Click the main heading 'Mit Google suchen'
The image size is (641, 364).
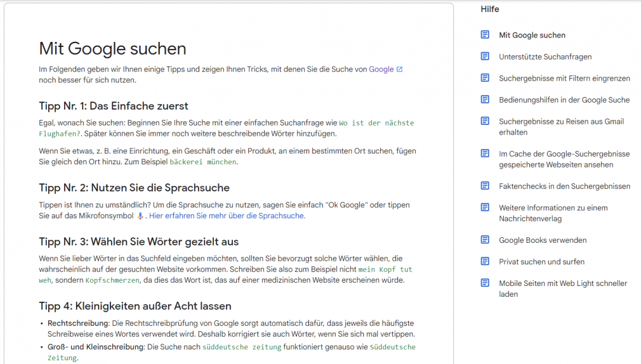point(112,49)
